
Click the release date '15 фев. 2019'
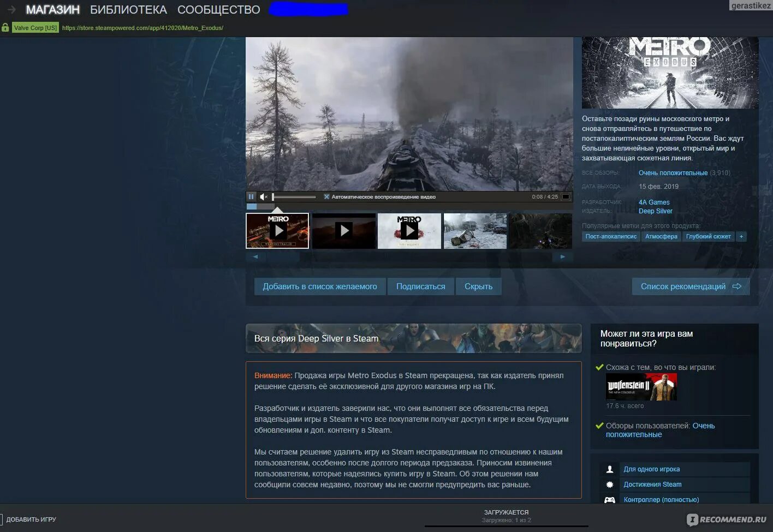658,187
